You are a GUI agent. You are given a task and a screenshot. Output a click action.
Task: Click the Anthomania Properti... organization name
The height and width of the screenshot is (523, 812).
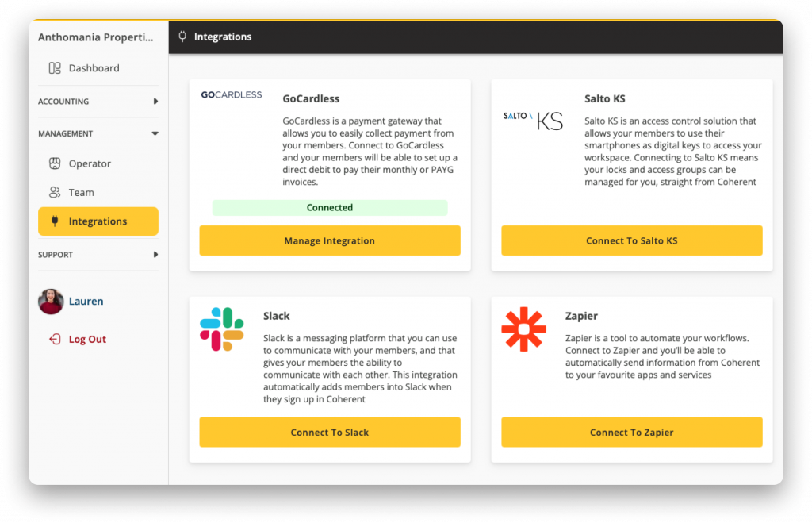[x=96, y=37]
